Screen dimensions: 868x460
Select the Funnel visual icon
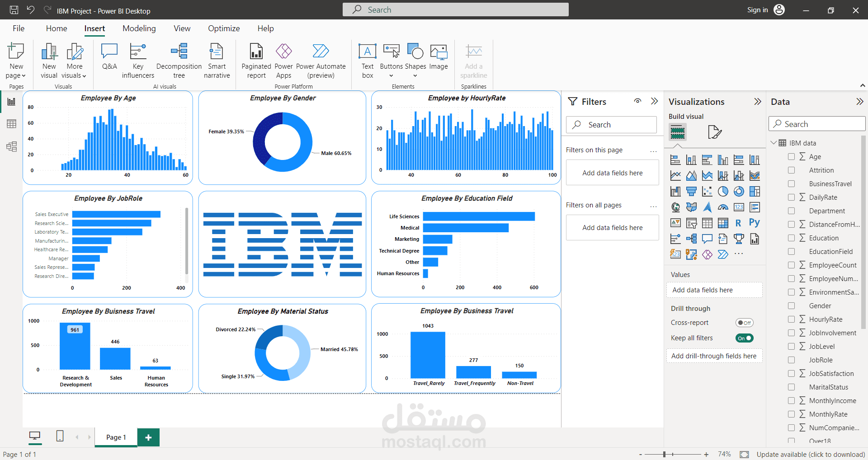tap(691, 192)
